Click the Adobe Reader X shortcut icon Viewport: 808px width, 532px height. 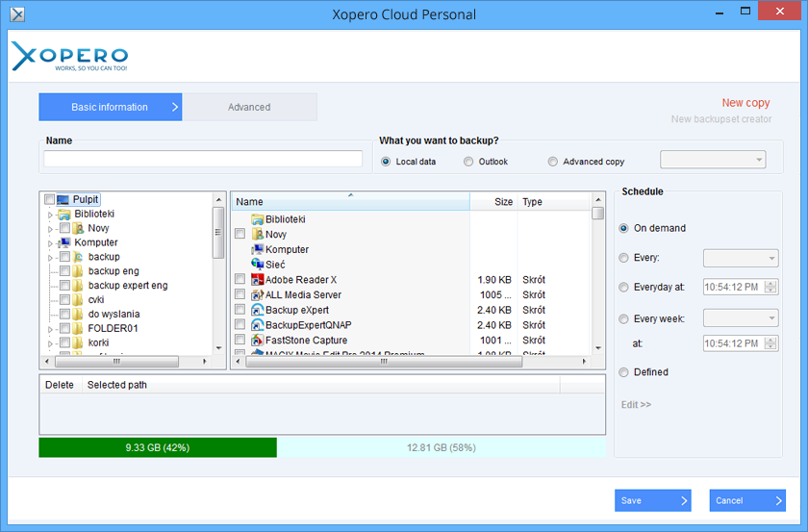click(257, 279)
